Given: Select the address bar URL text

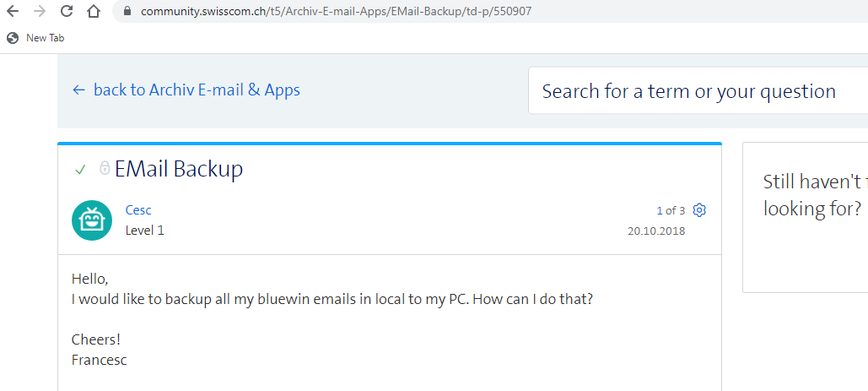Looking at the screenshot, I should pyautogui.click(x=336, y=11).
